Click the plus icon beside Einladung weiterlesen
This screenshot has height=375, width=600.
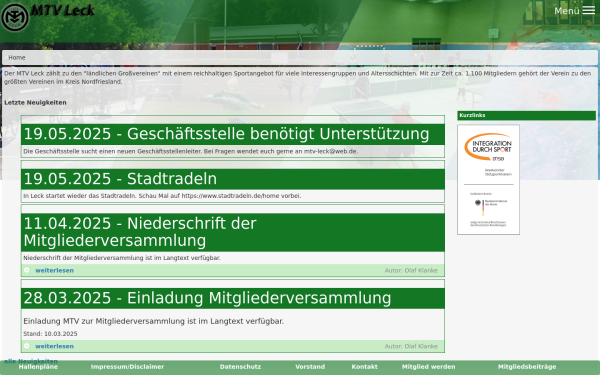point(27,346)
